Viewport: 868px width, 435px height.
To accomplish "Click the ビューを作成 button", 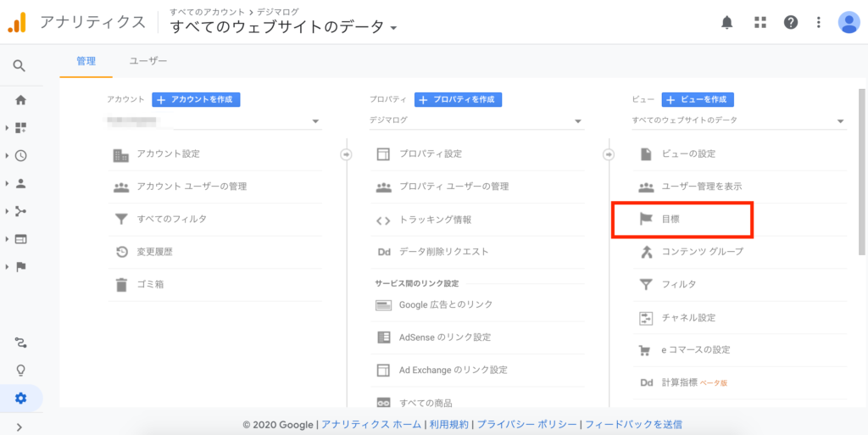I will [x=698, y=99].
